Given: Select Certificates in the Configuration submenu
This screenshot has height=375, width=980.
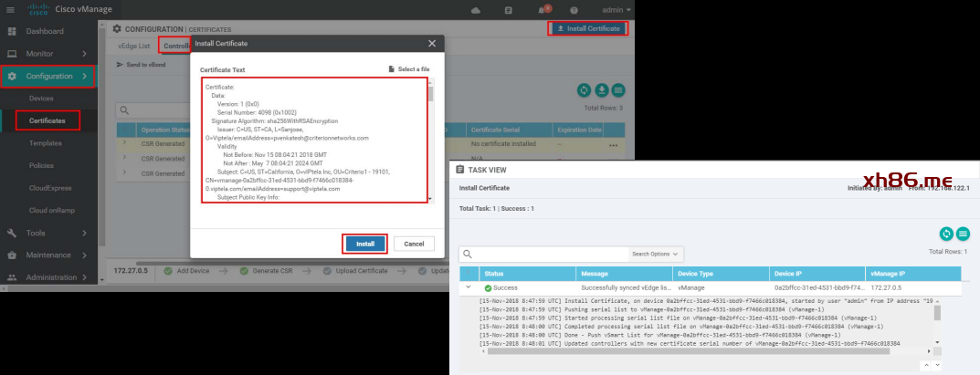Looking at the screenshot, I should (47, 120).
